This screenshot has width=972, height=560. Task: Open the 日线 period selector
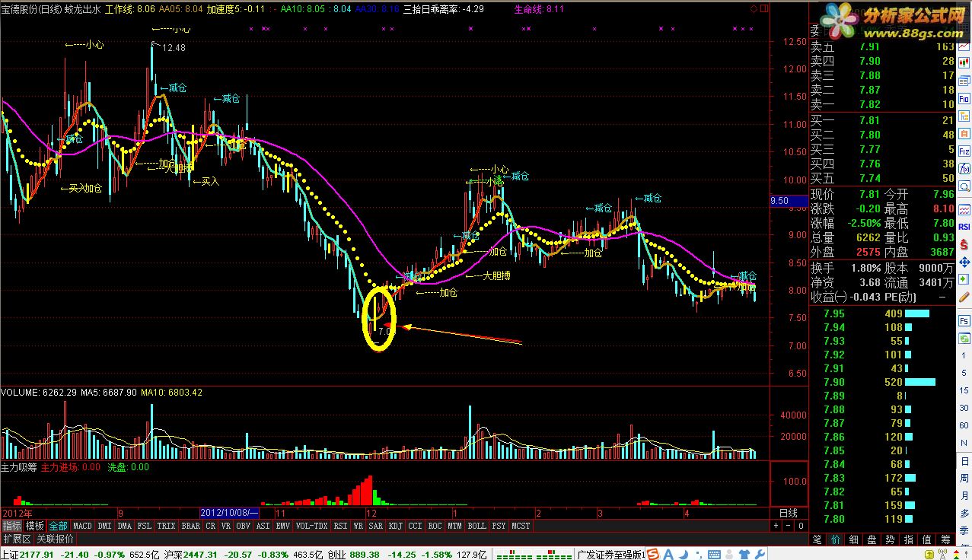tap(789, 513)
